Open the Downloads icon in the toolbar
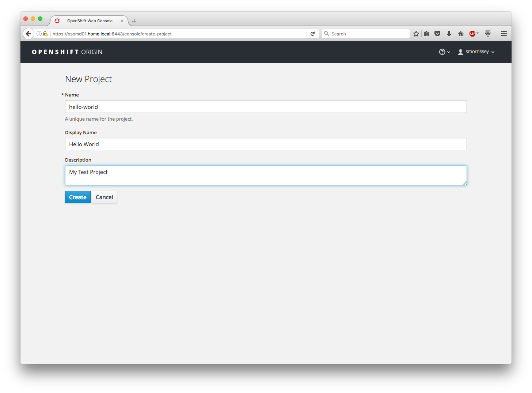The width and height of the screenshot is (532, 393). 449,33
